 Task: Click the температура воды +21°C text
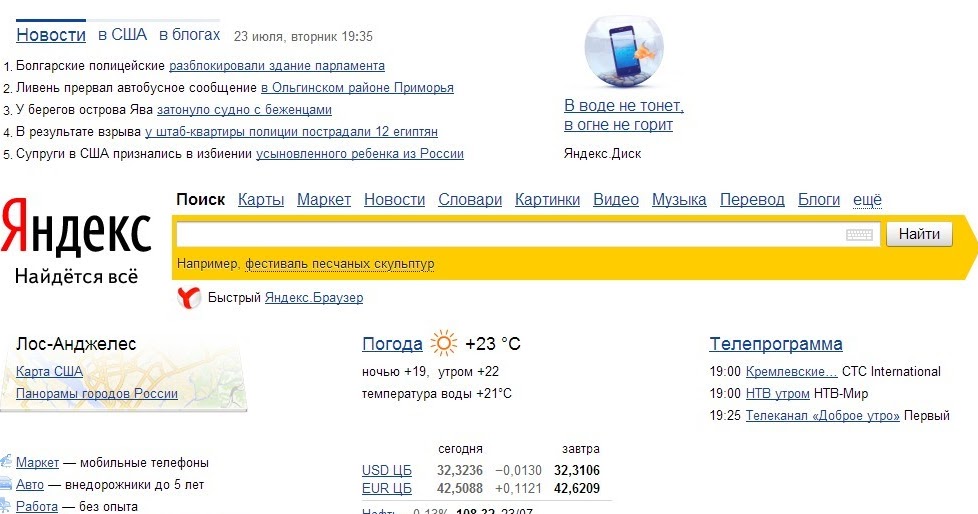pyautogui.click(x=437, y=394)
